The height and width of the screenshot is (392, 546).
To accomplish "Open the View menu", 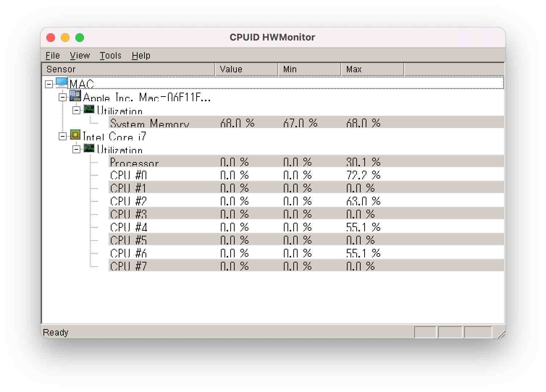I will click(80, 55).
